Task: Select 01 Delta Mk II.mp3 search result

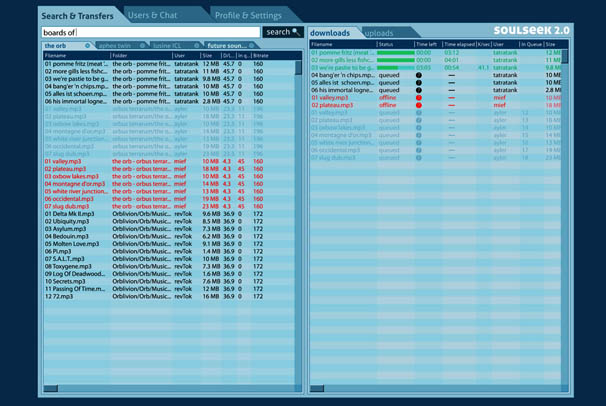Action: (x=69, y=213)
